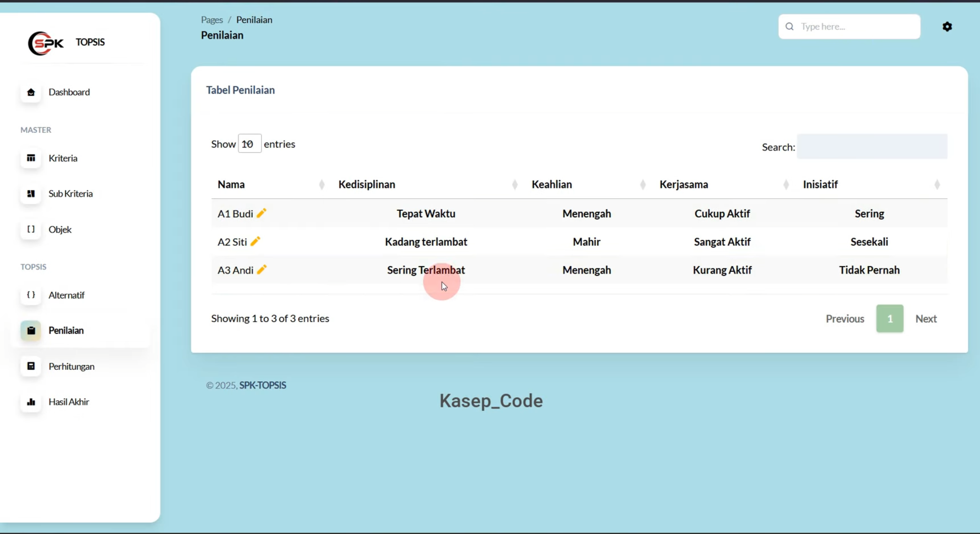Click the Kurang Aktif cell for Andi
This screenshot has height=534, width=980.
point(722,270)
